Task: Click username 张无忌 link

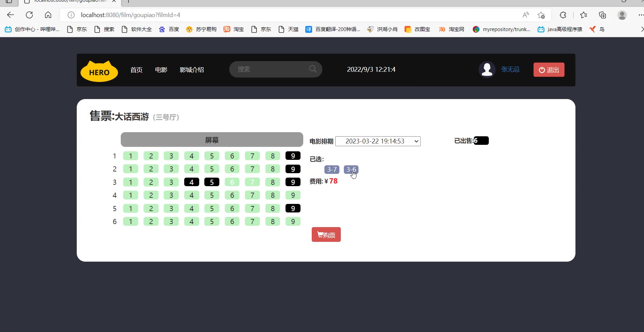Action: click(x=510, y=69)
